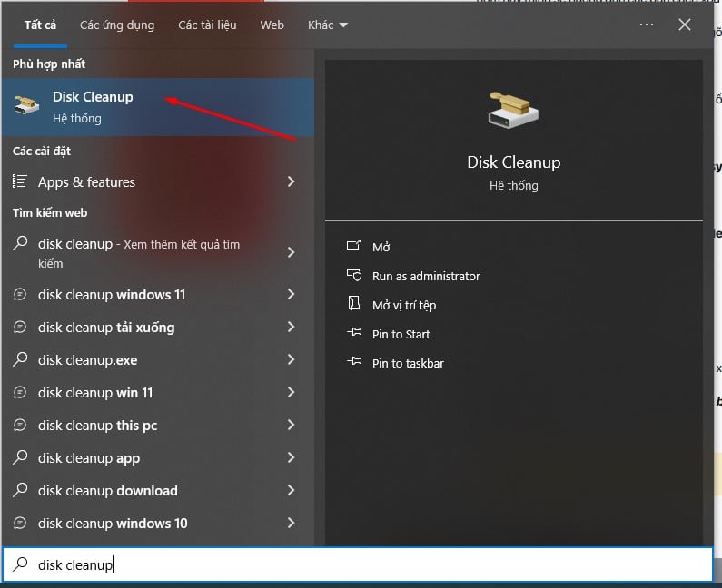Expand the 'disk cleanup this pc' suggestion arrow
722x588 pixels.
(x=291, y=426)
